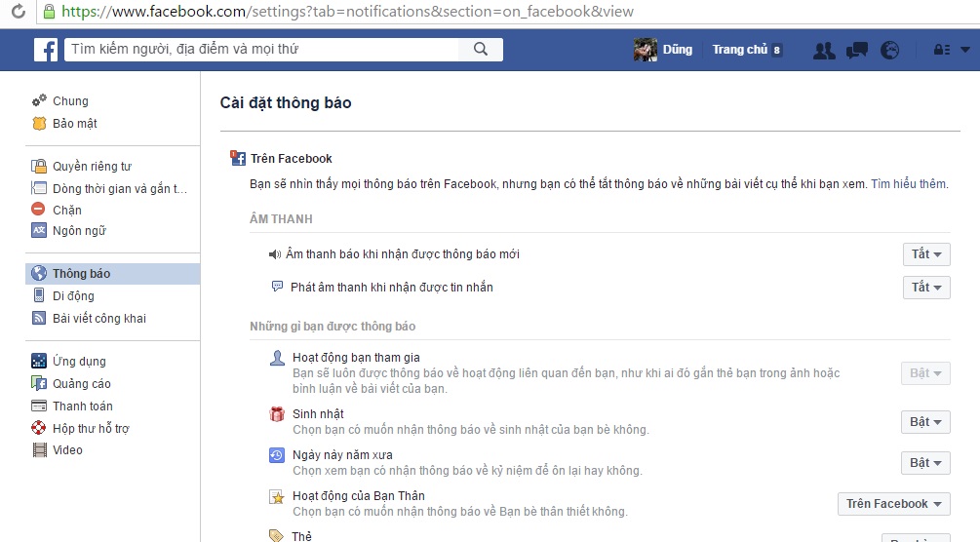This screenshot has height=542, width=980.
Task: Select Chặn blocking settings
Action: (x=67, y=210)
